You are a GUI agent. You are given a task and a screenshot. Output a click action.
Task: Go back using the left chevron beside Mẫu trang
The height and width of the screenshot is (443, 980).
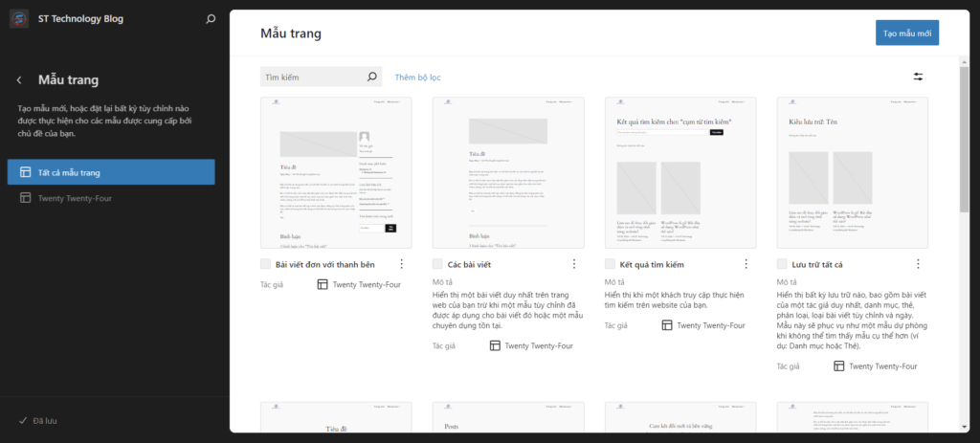click(x=19, y=80)
